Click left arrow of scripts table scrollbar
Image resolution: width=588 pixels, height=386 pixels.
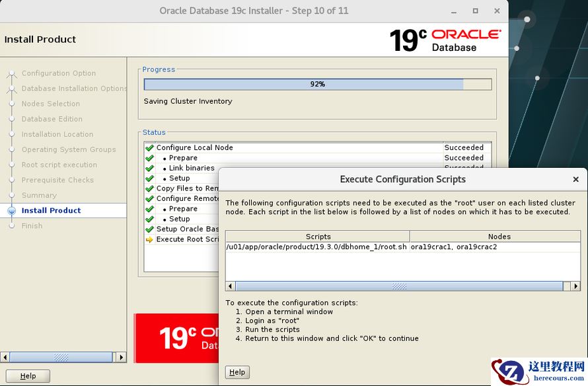(231, 286)
